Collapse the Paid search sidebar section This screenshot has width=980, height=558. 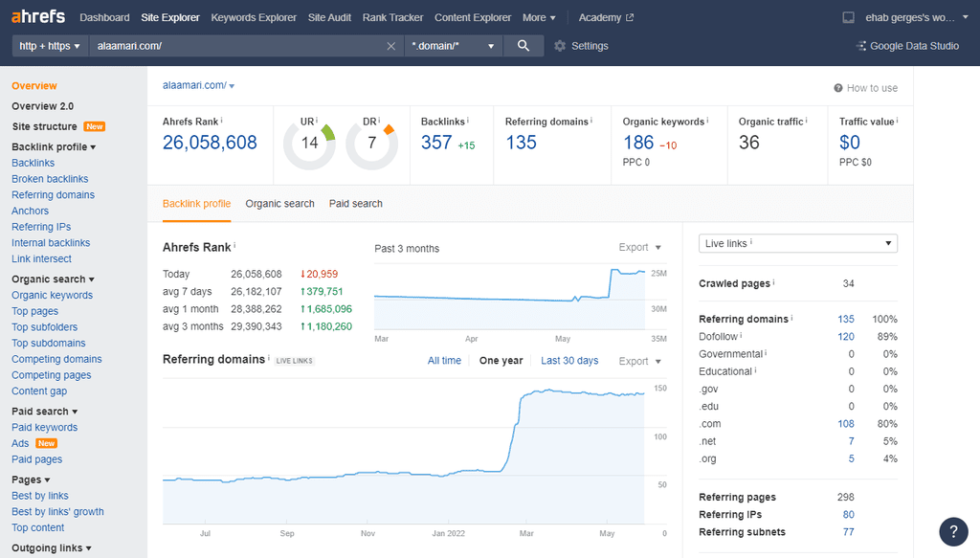click(44, 412)
